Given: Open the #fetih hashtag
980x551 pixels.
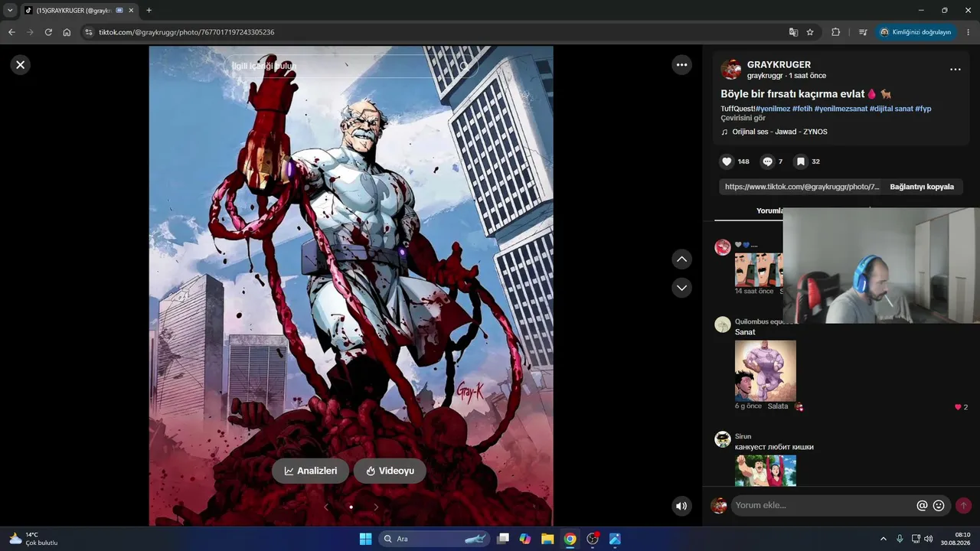Looking at the screenshot, I should 802,109.
